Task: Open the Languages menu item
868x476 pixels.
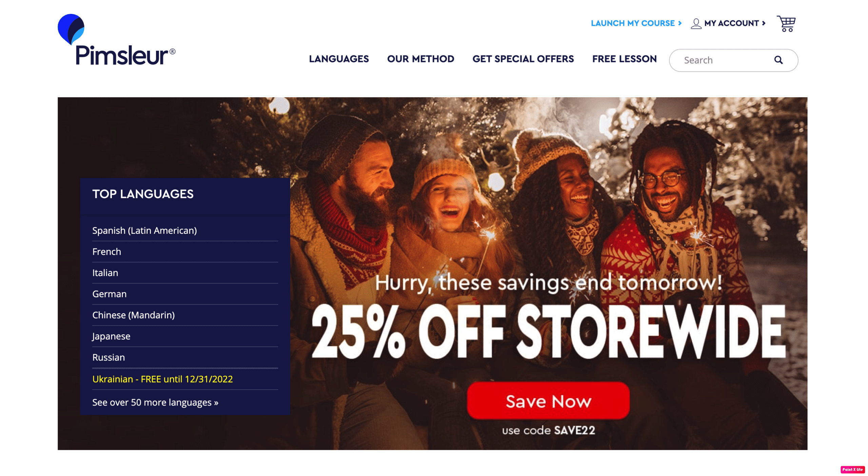Action: coord(339,59)
